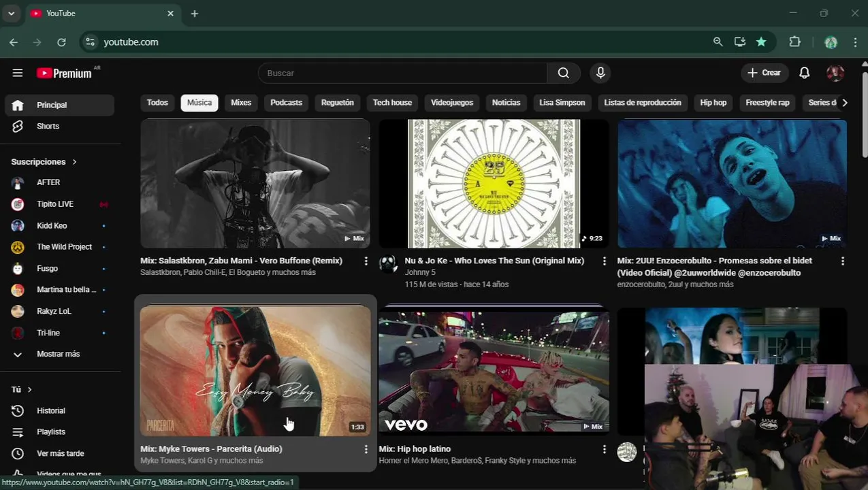
Task: Click the install app icon in address bar
Action: (739, 42)
